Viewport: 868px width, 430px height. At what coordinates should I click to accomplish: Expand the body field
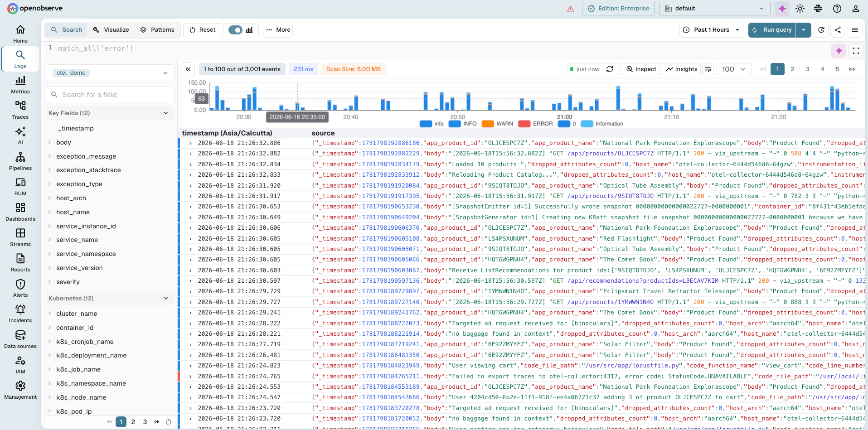point(49,142)
